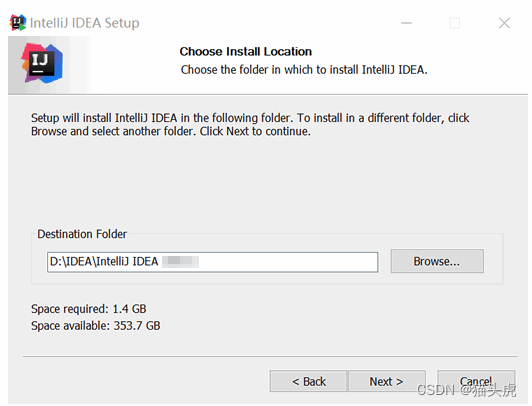
Task: Cancel the IntelliJ IDEA installation
Action: point(476,381)
